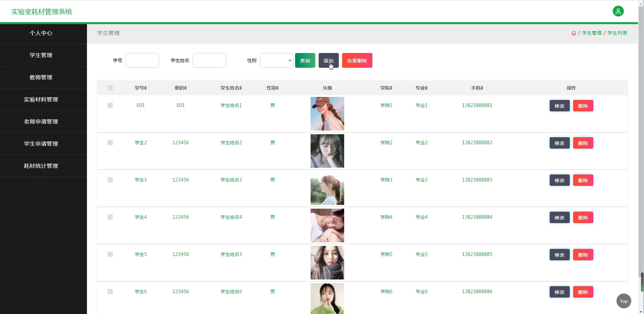The image size is (644, 314).
Task: Open avatar photo of 学生姓名5
Action: pos(327,263)
